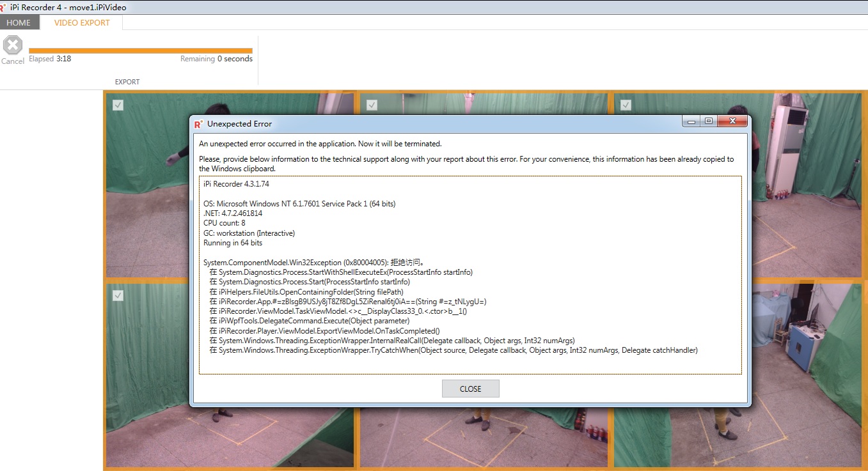The width and height of the screenshot is (868, 471).
Task: Click the orange export progress bar
Action: [x=141, y=50]
